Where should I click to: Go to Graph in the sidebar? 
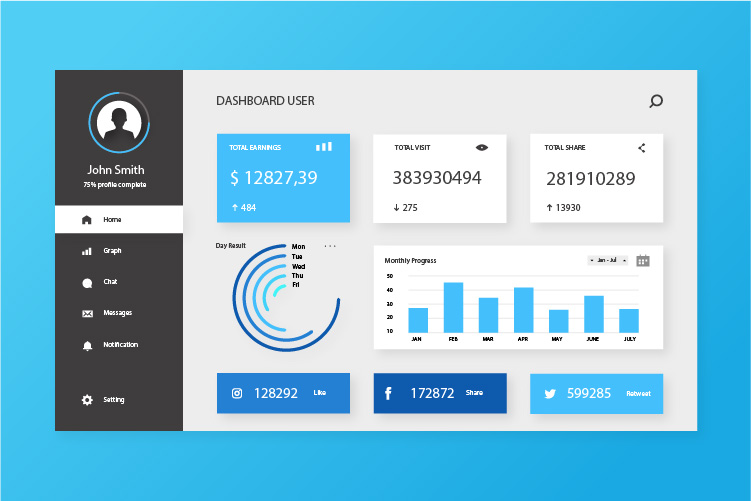pos(111,251)
